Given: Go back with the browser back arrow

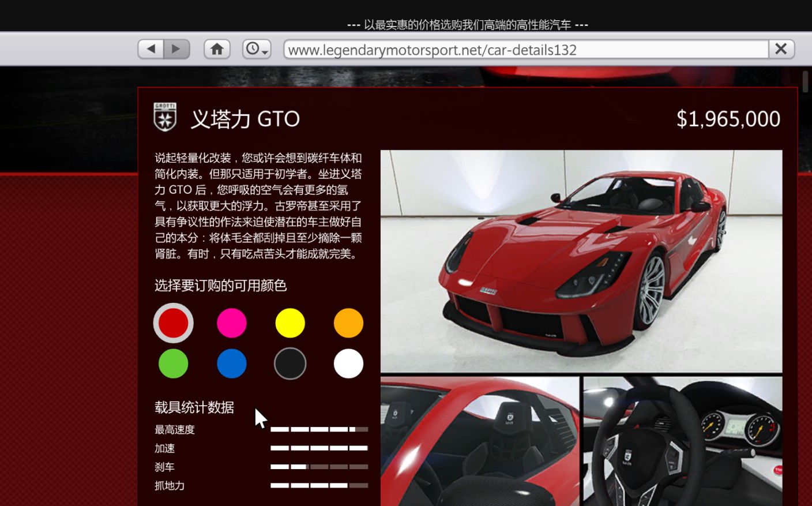Looking at the screenshot, I should [x=151, y=49].
